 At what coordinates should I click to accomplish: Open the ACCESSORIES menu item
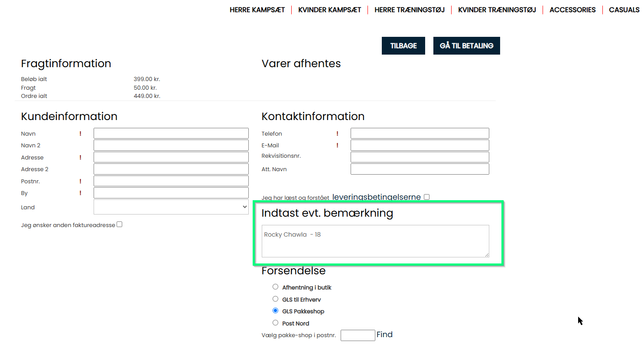click(572, 10)
